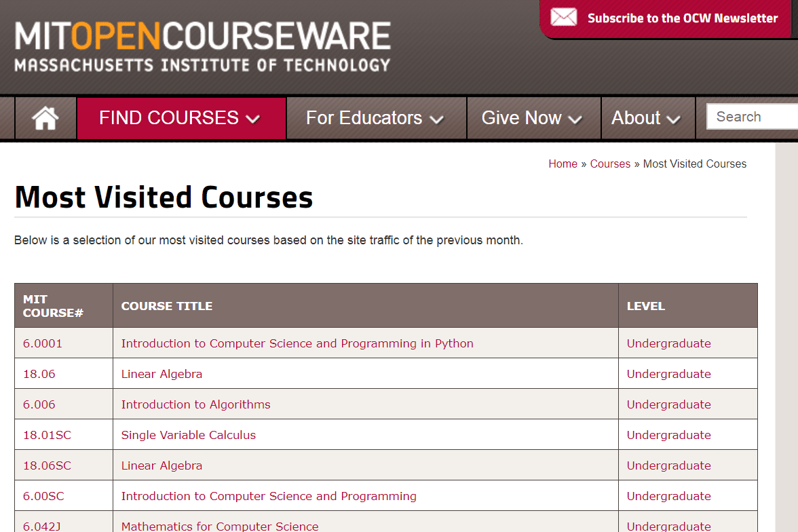The image size is (798, 532).
Task: Open Mathematics for Computer Science course
Action: coord(220,527)
